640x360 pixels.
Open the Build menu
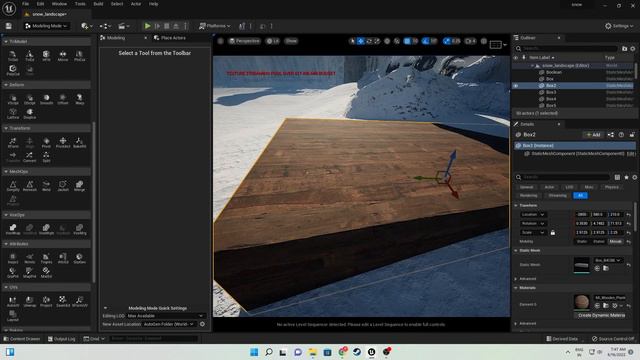coord(98,4)
